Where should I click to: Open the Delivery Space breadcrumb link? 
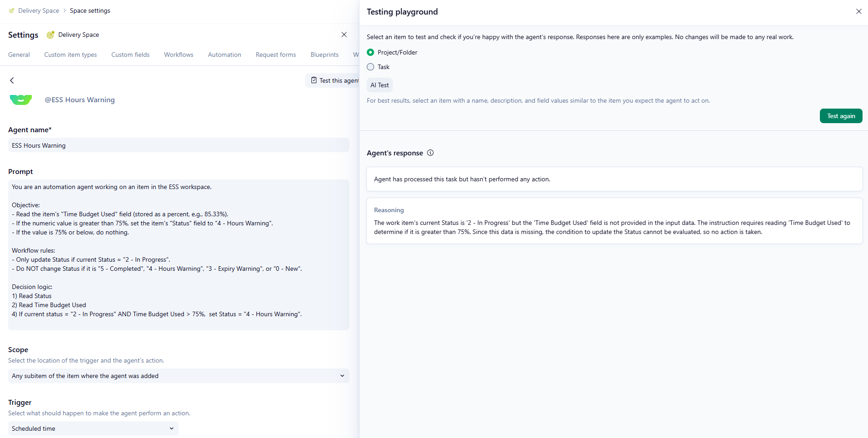39,10
